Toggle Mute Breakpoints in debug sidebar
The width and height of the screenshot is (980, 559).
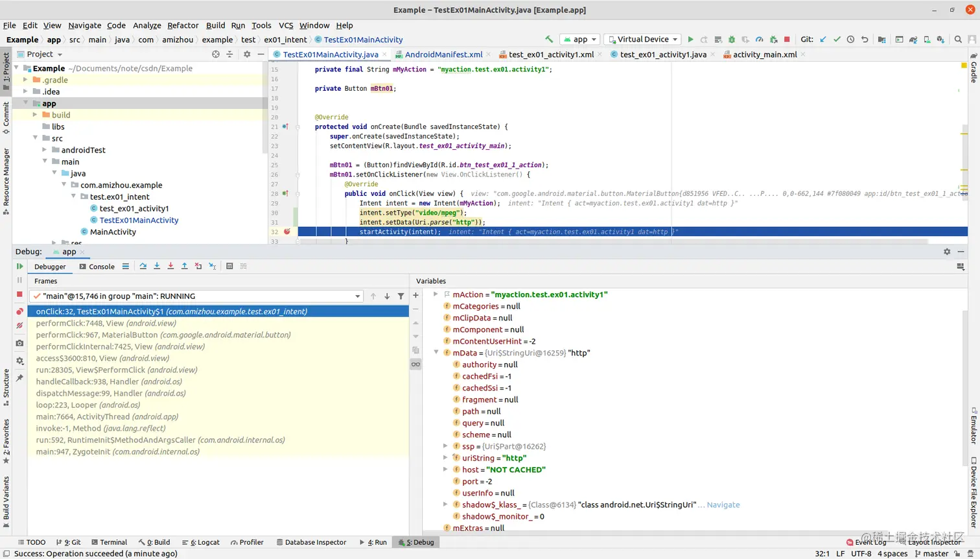coord(19,326)
